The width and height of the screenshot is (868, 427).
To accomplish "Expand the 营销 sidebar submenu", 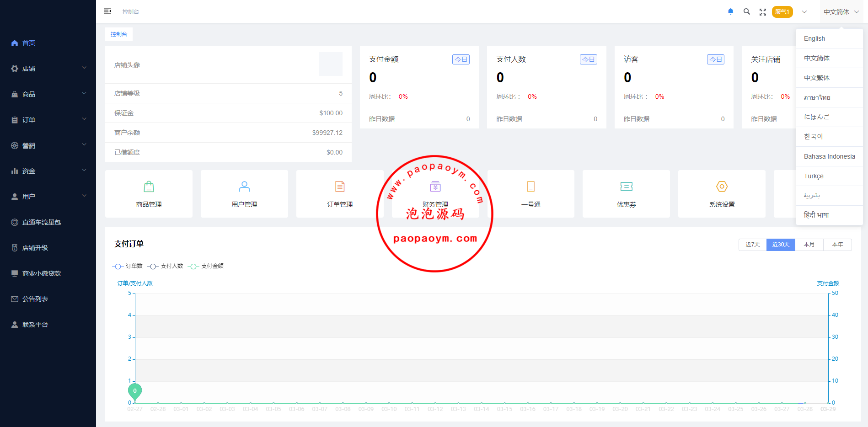I will point(48,145).
